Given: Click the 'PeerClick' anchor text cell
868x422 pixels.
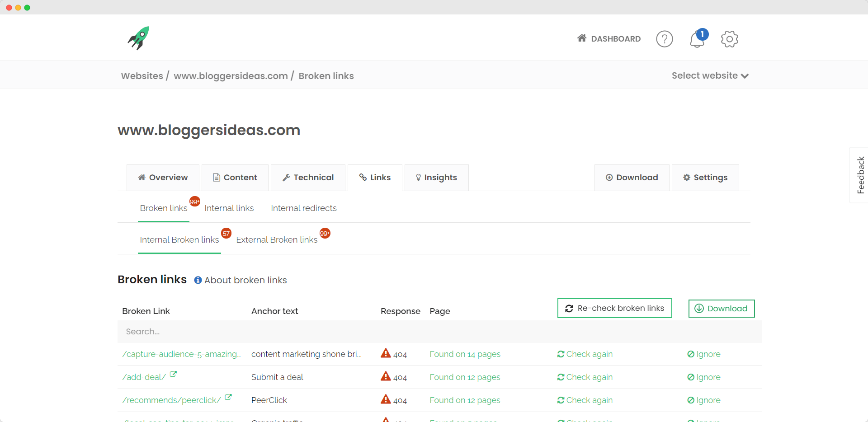Looking at the screenshot, I should (269, 400).
